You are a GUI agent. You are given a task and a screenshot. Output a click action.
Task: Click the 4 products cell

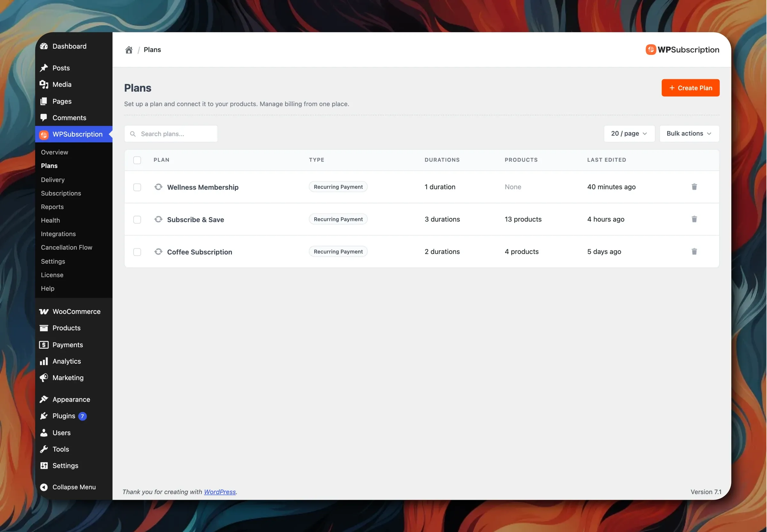coord(521,251)
